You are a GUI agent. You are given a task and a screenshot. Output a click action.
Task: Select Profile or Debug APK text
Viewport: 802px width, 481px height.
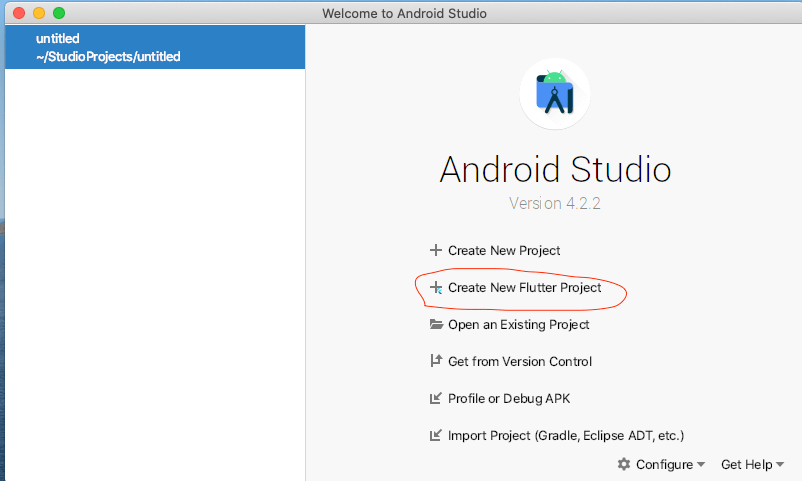[x=509, y=399]
